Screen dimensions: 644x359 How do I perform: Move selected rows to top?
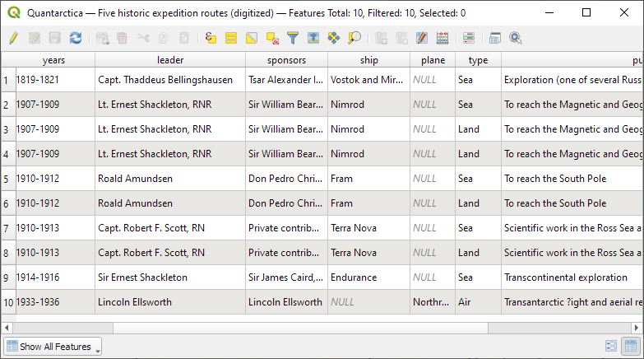tap(313, 38)
